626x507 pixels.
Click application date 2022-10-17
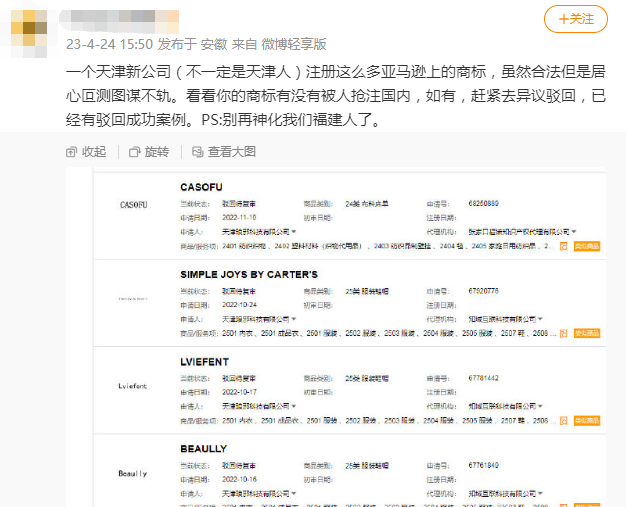coord(239,392)
